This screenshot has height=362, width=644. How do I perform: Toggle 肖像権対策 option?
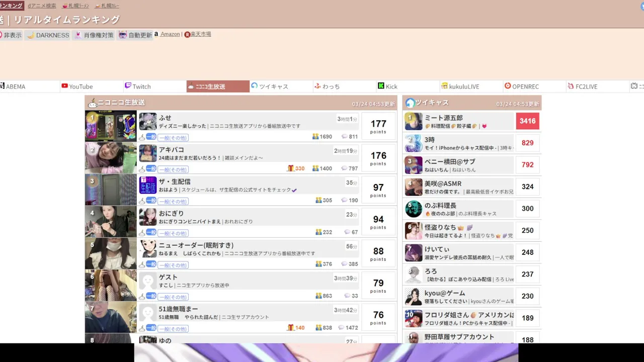pos(94,35)
